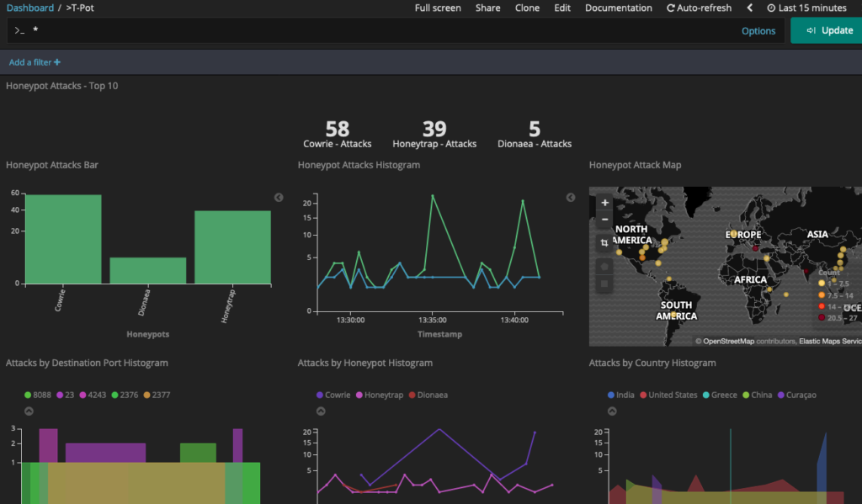The height and width of the screenshot is (504, 862).
Task: Select the draw rectangle map tool
Action: point(604,284)
